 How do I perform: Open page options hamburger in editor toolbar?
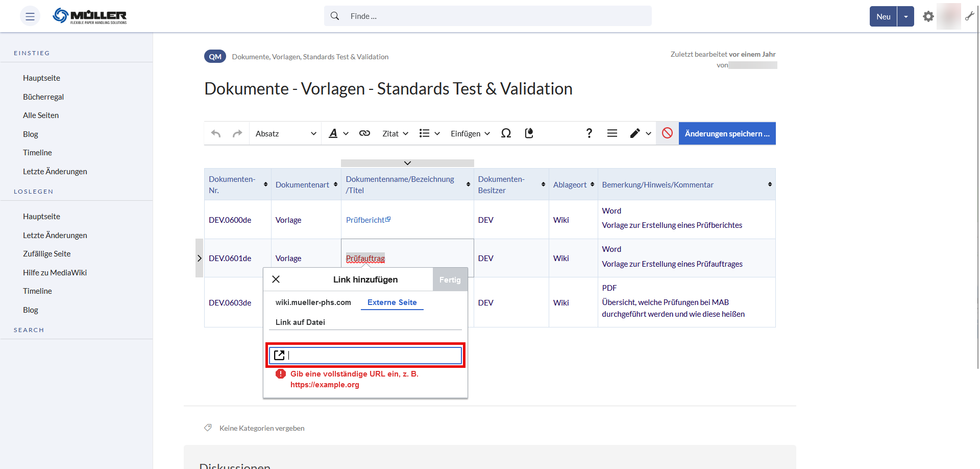[612, 133]
